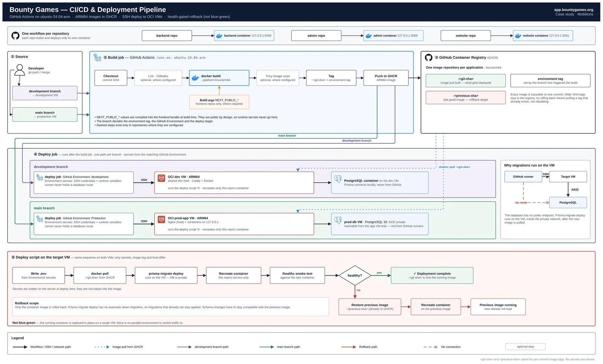Click the Developer person icon in Source panel

(20, 70)
